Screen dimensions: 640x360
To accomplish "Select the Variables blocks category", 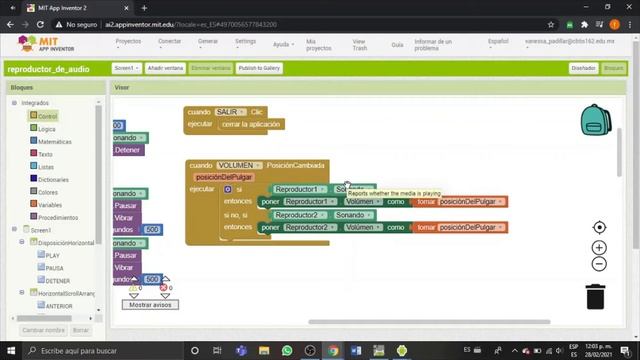I will [46, 204].
